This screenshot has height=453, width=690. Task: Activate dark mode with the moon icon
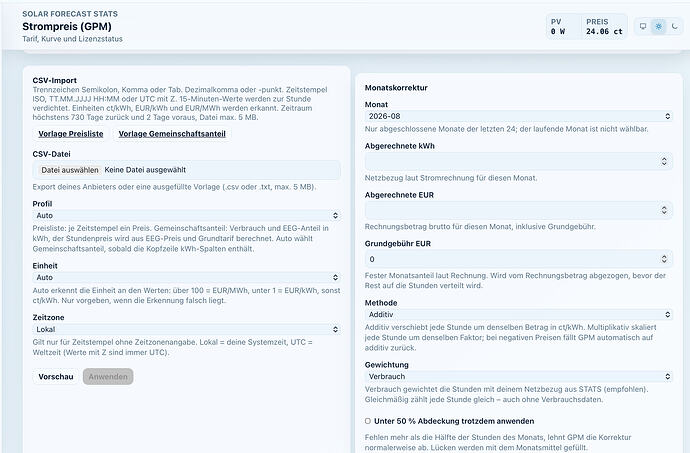[x=674, y=26]
